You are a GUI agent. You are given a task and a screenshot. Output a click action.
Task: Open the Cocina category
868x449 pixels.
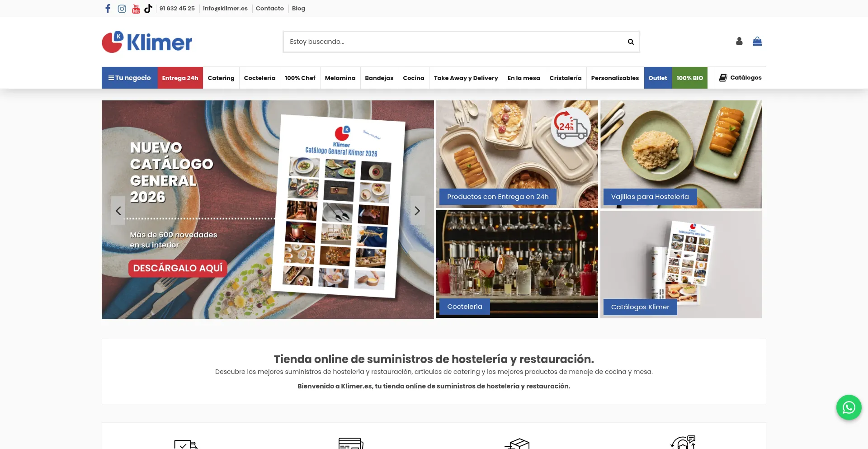pyautogui.click(x=414, y=78)
